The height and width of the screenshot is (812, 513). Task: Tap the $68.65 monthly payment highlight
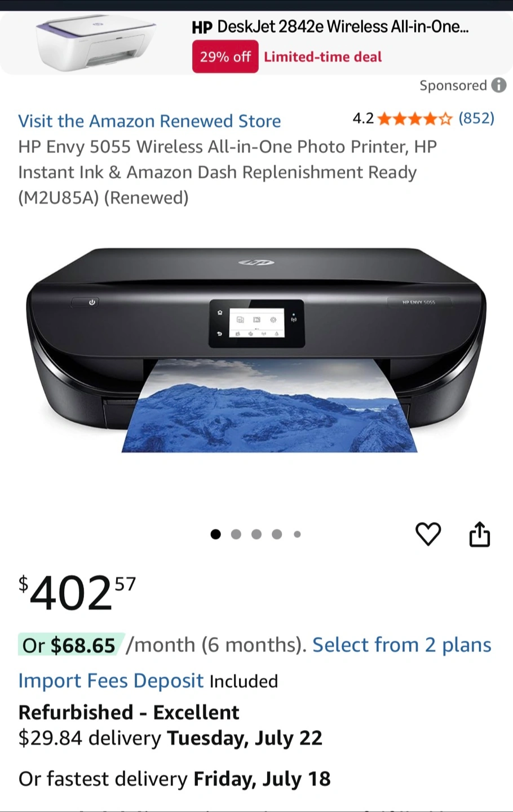70,645
